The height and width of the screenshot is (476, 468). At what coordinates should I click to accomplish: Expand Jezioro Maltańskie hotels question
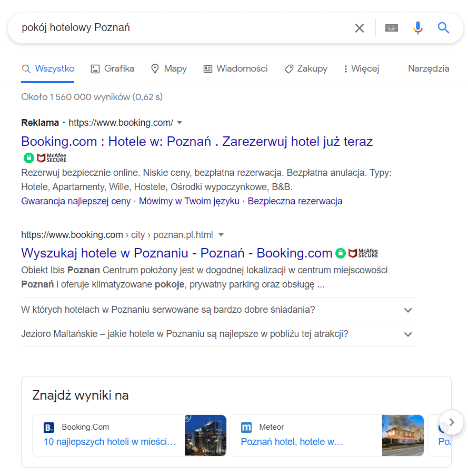[x=407, y=334]
